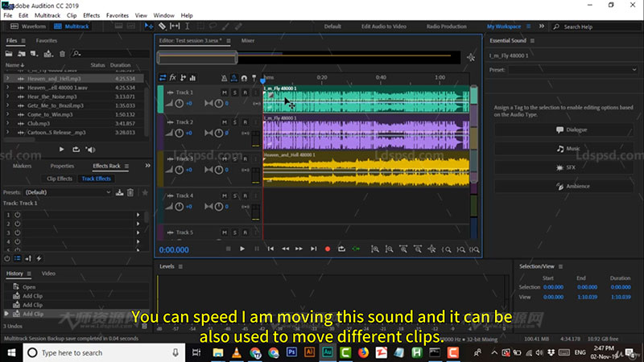The image size is (644, 362).
Task: Adjust Track 2 pan knob
Action: coord(218,133)
